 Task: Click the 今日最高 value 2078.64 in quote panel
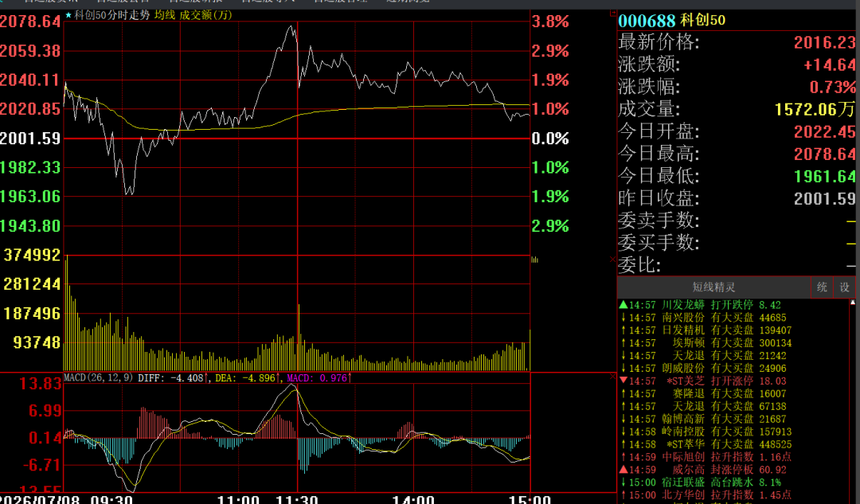tap(824, 154)
